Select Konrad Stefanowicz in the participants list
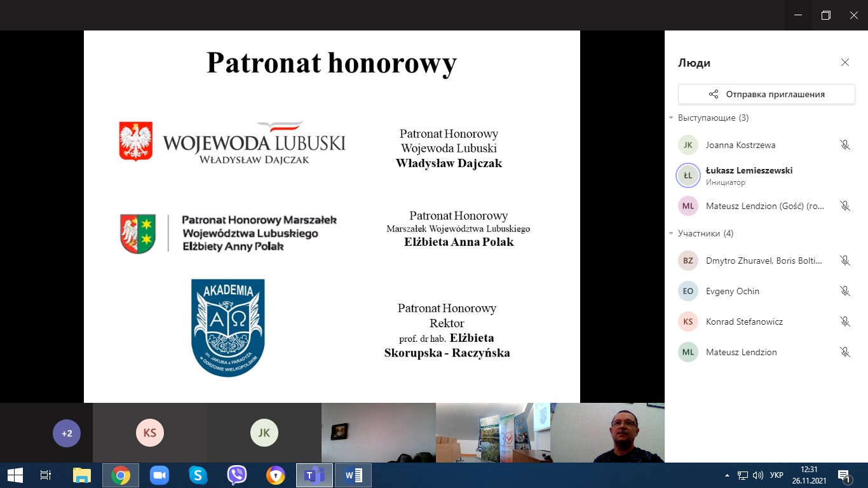This screenshot has width=868, height=488. pos(766,322)
